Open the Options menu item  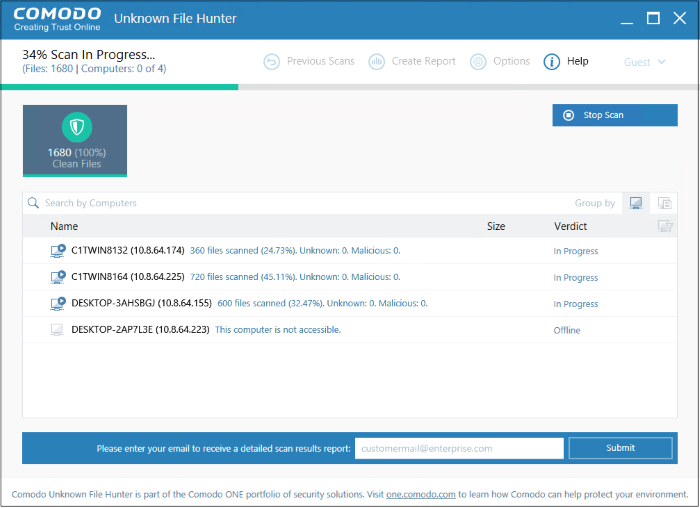(x=500, y=62)
